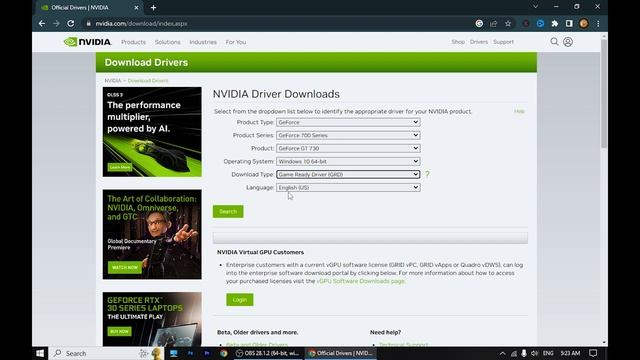
Task: Reload the NVIDIA drivers page
Action: tap(71, 24)
